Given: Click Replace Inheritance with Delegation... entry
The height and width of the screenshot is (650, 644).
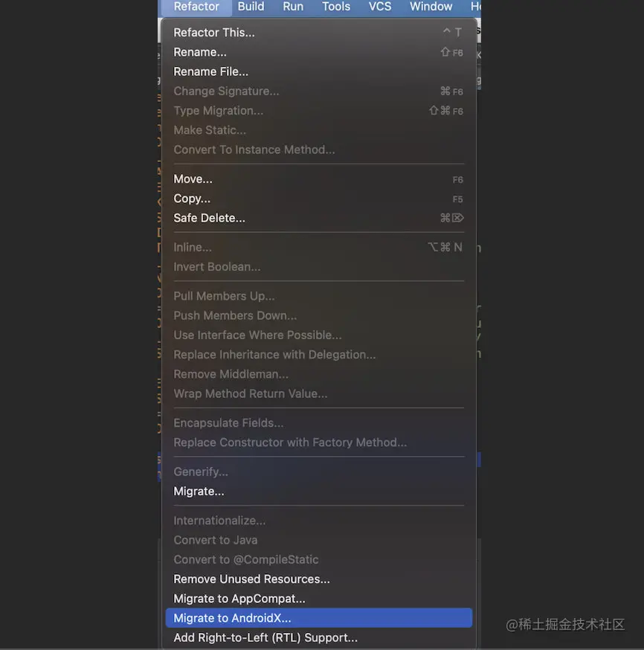Looking at the screenshot, I should (x=319, y=355).
